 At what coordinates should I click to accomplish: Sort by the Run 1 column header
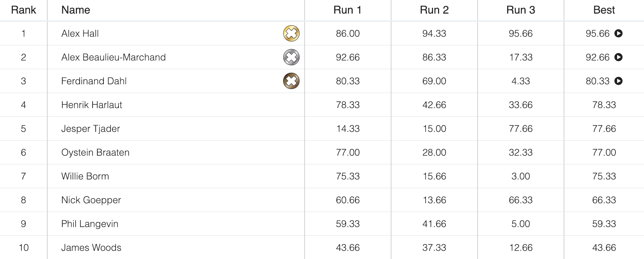[347, 10]
